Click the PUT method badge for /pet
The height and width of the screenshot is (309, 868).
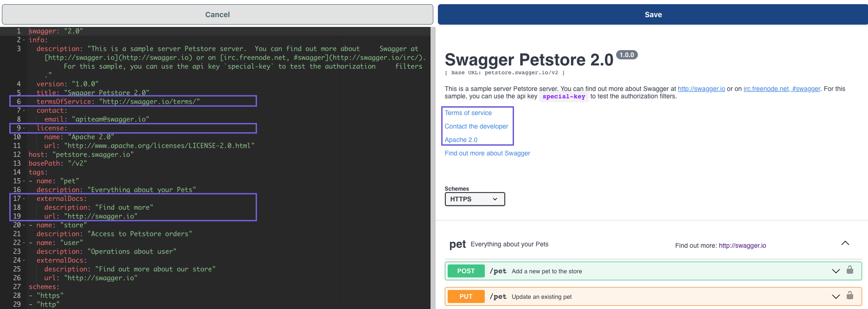(466, 296)
